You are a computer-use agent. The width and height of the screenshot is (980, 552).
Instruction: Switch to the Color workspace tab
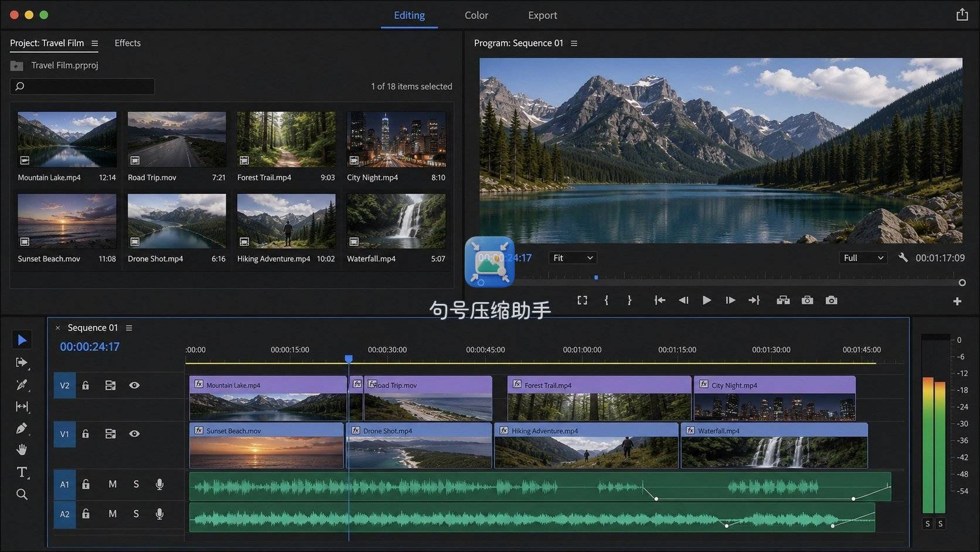(x=476, y=15)
